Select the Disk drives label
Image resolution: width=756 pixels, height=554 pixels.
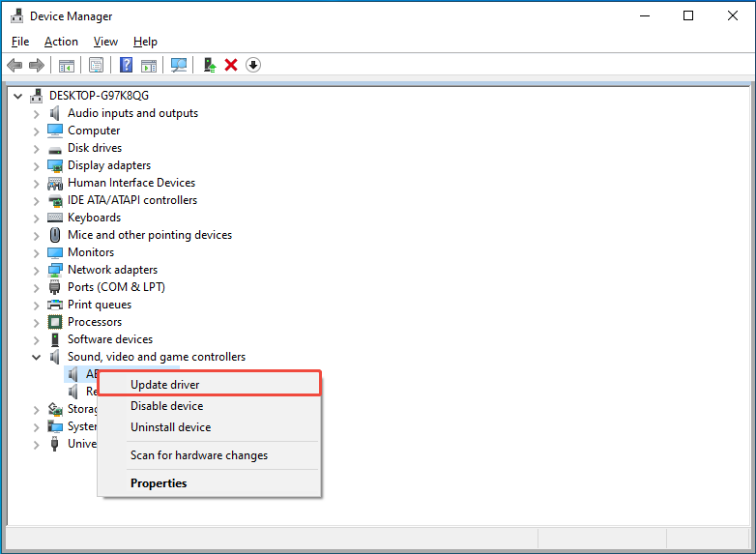pos(95,148)
